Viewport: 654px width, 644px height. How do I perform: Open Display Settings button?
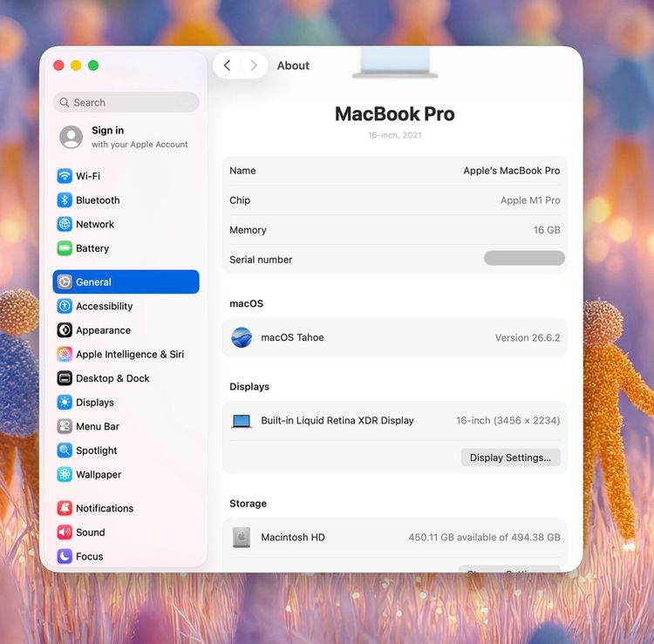(x=510, y=458)
